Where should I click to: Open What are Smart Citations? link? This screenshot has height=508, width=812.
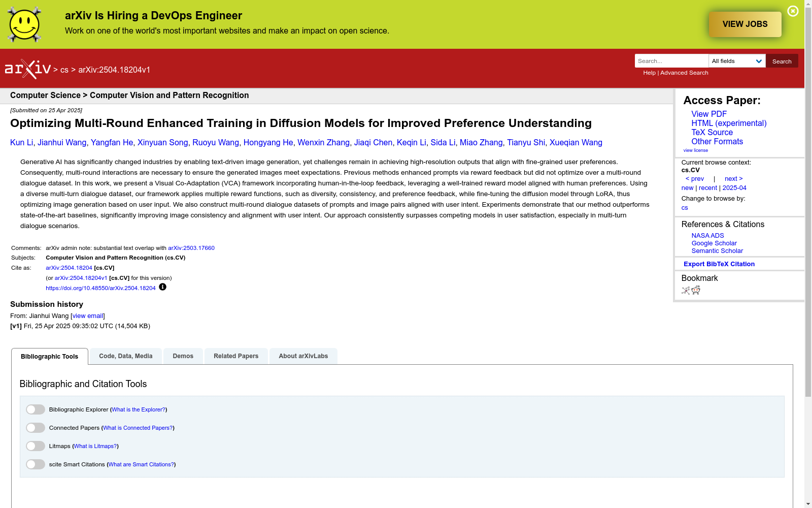click(x=141, y=465)
